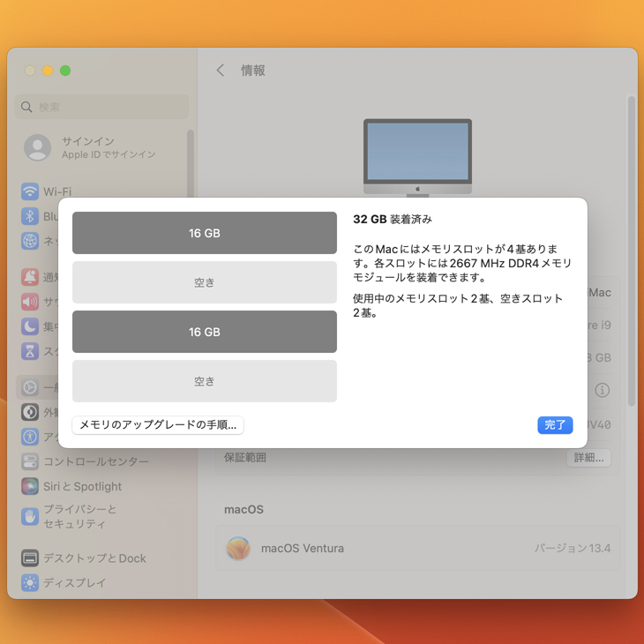Click the Focus moon icon in the sidebar
This screenshot has width=644, height=644.
point(30,326)
